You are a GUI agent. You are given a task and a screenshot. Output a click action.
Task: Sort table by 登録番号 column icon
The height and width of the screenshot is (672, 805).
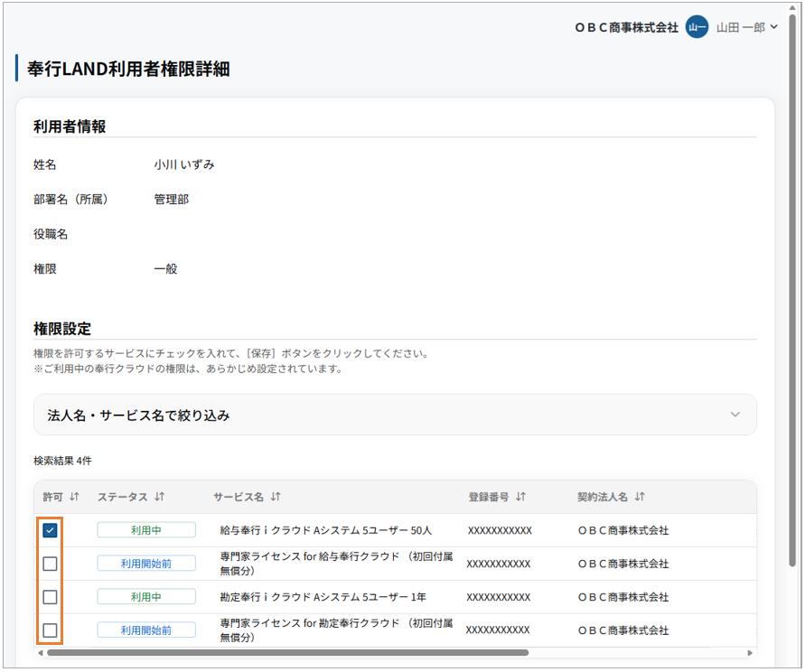click(x=521, y=497)
